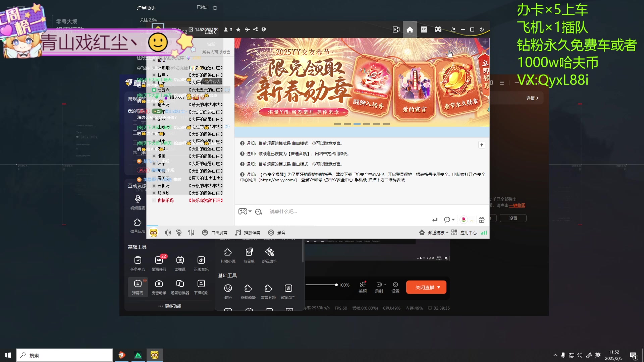The width and height of the screenshot is (644, 362).
Task: Open 涨粉趋势 tool
Action: click(248, 292)
